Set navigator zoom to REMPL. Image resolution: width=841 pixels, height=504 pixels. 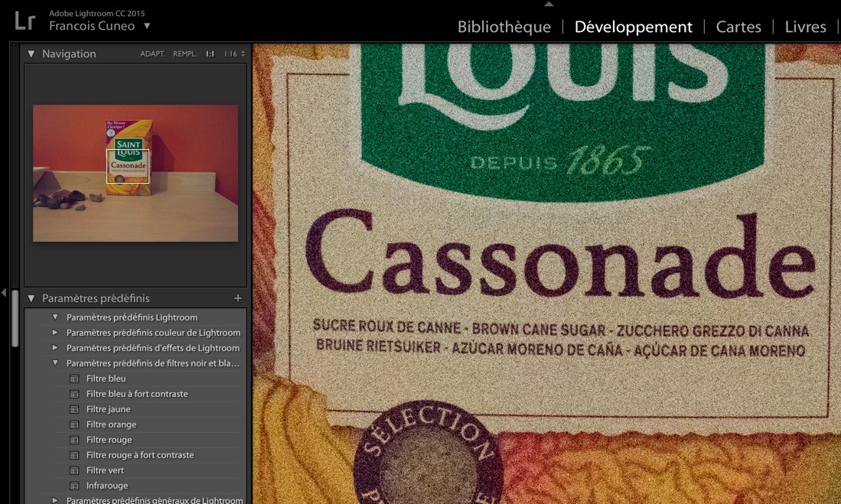pos(184,54)
